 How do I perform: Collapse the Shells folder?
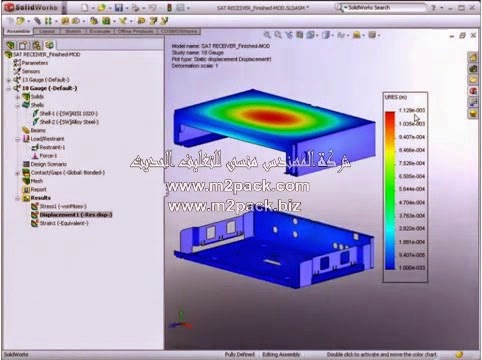(18, 105)
